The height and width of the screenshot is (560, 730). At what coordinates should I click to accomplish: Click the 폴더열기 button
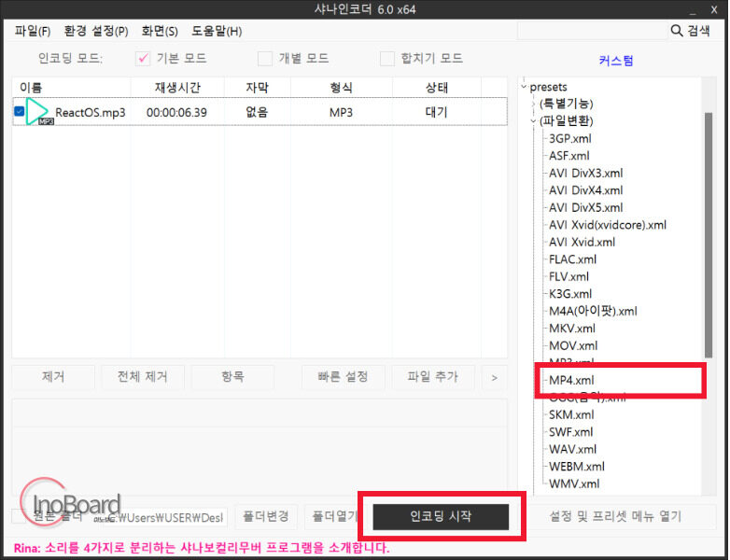point(333,516)
